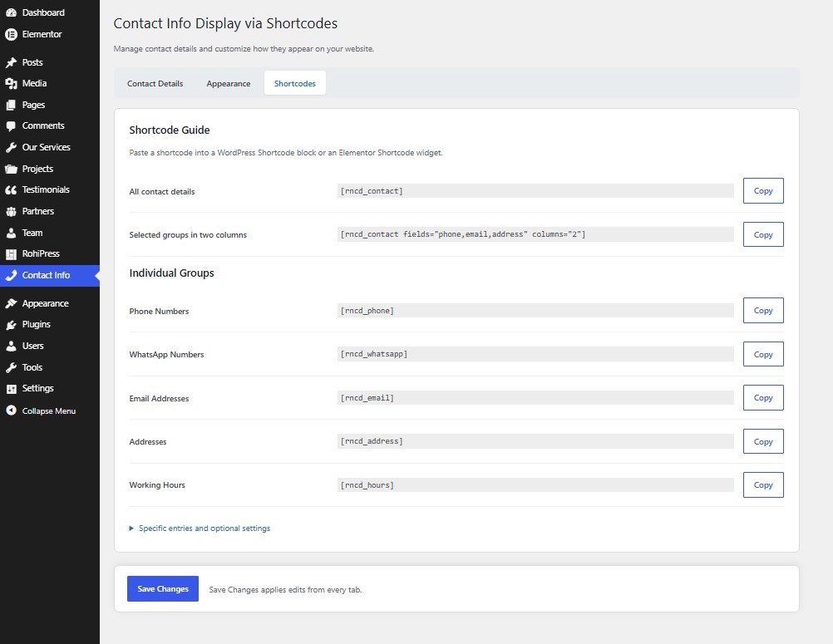Click the Posts pushpin icon
The image size is (833, 644).
click(11, 62)
